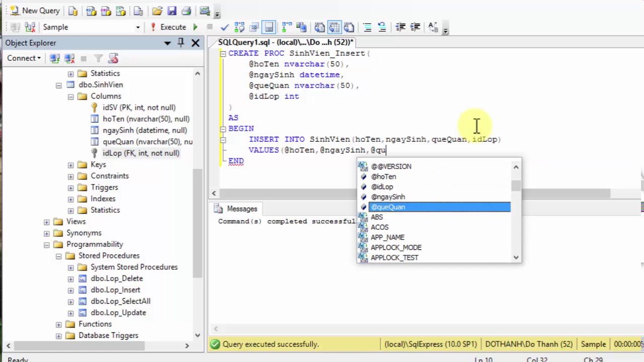The height and width of the screenshot is (362, 644).
Task: Click the Parse checkmark icon
Action: coord(224,27)
